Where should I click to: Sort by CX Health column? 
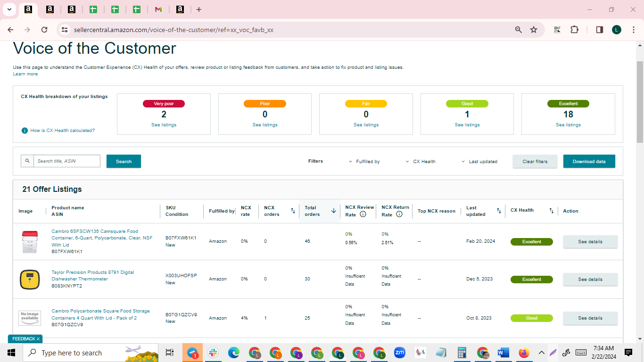click(x=552, y=211)
